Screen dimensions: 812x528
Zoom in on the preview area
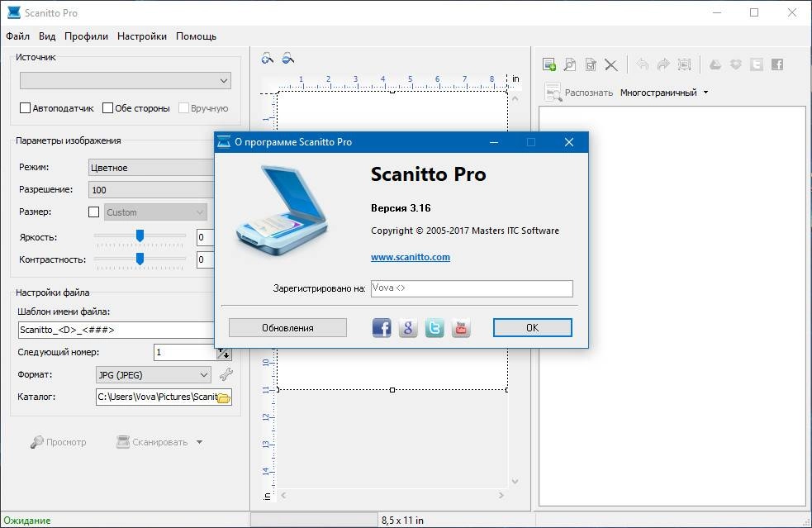coord(267,58)
